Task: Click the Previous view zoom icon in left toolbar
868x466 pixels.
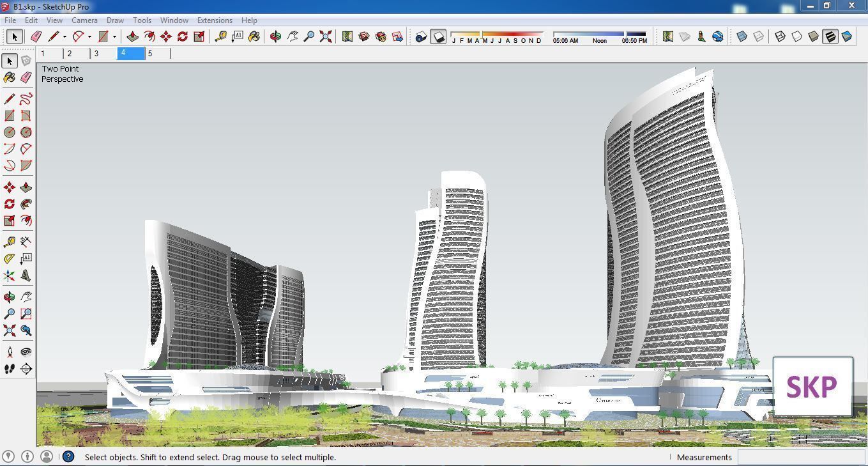Action: (26, 330)
